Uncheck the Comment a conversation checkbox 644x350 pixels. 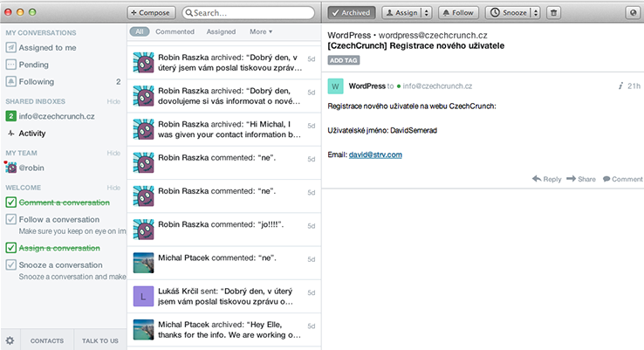click(x=10, y=202)
